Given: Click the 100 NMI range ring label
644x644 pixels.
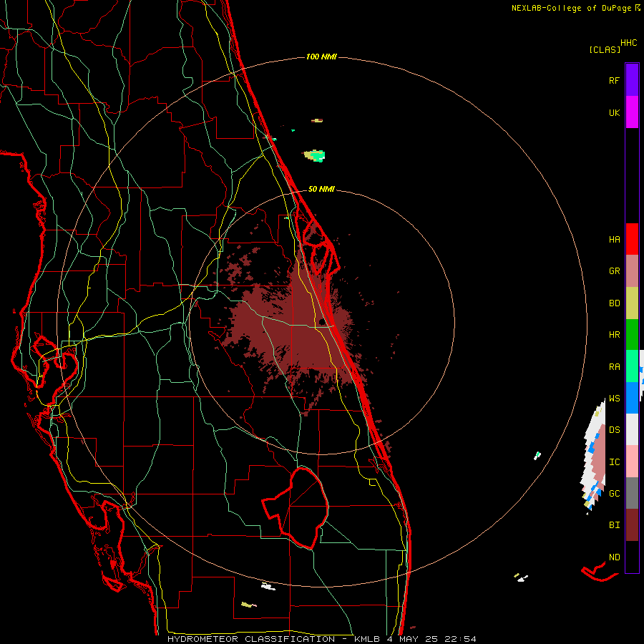Looking at the screenshot, I should (x=321, y=57).
